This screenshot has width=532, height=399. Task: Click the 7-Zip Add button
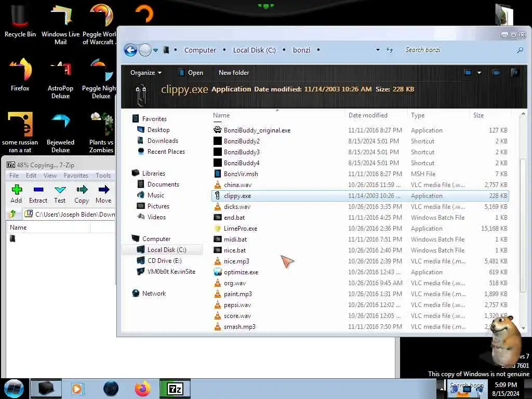click(x=16, y=194)
